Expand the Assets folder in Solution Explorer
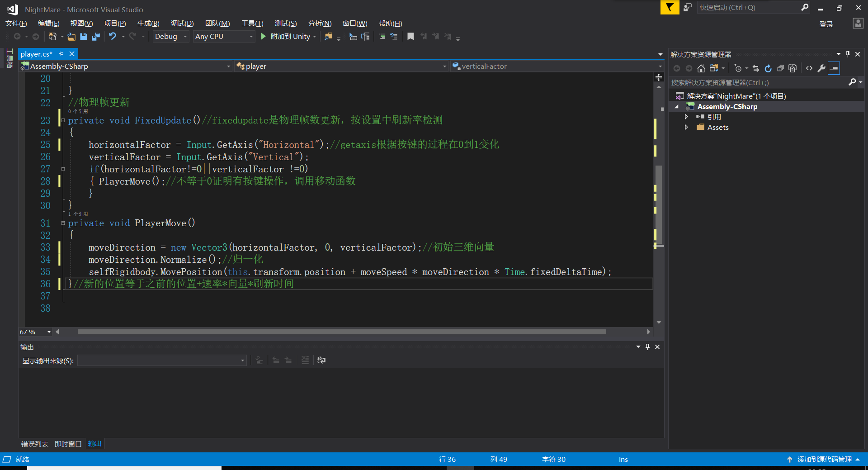 (x=687, y=127)
